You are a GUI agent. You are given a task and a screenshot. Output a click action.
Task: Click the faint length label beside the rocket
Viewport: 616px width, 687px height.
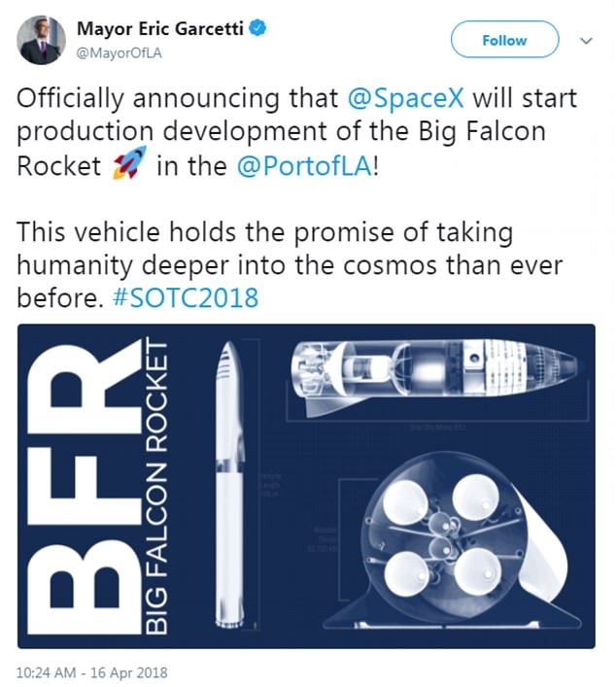pos(270,484)
